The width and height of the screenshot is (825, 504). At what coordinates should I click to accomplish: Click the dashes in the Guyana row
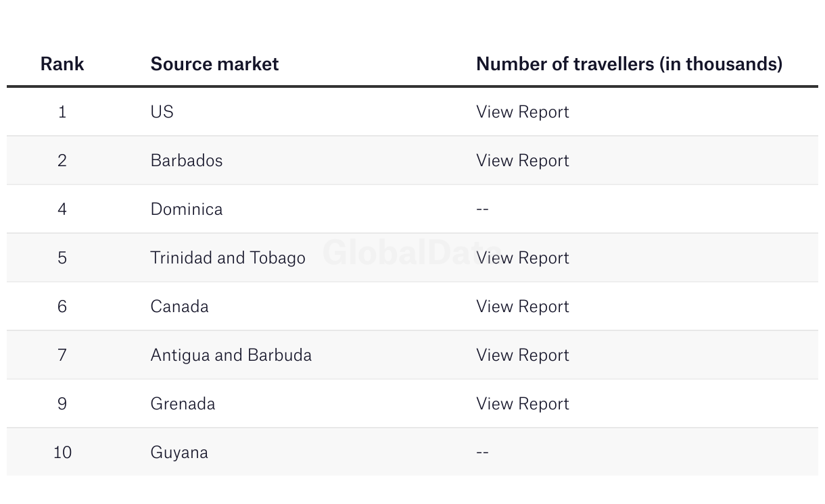coord(482,452)
